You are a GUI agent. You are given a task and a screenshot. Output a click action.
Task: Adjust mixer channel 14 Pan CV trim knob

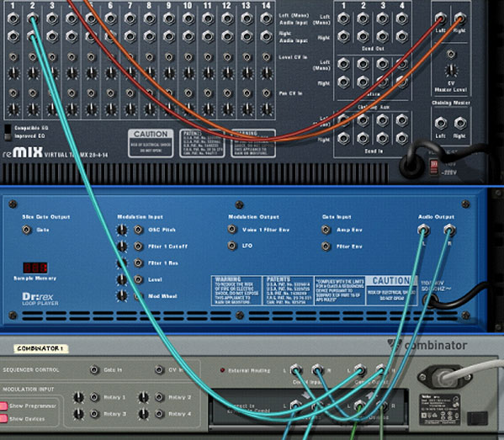coord(267,109)
